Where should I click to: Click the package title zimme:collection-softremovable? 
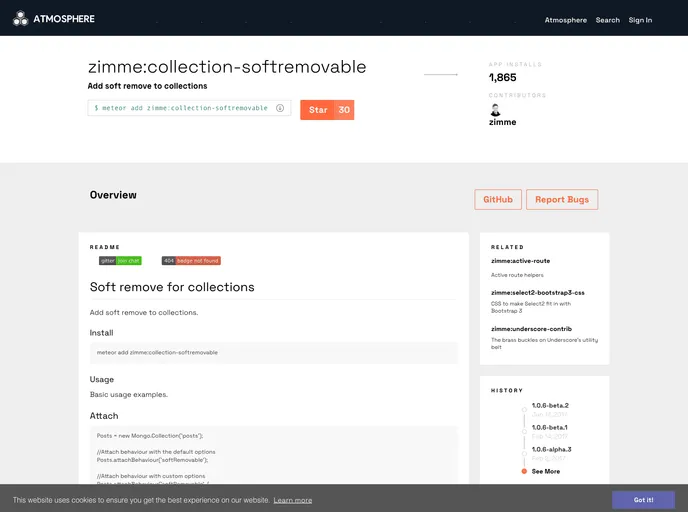point(227,67)
